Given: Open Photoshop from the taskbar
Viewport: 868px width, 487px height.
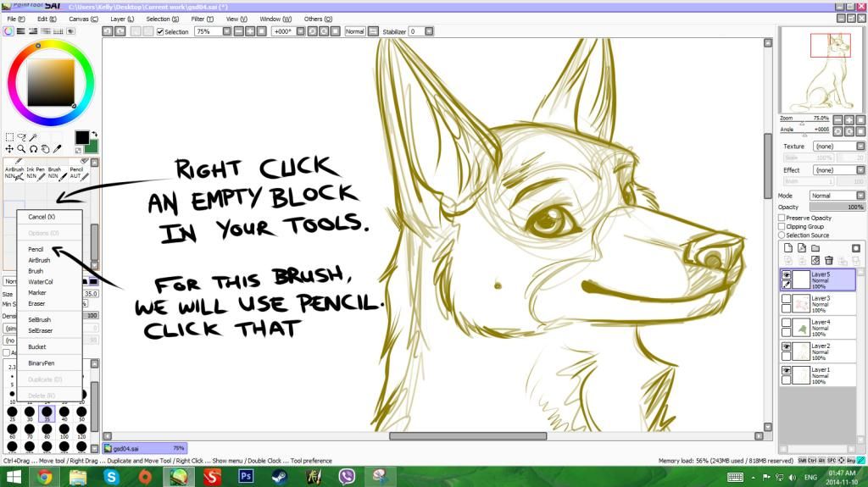Looking at the screenshot, I should tap(246, 477).
